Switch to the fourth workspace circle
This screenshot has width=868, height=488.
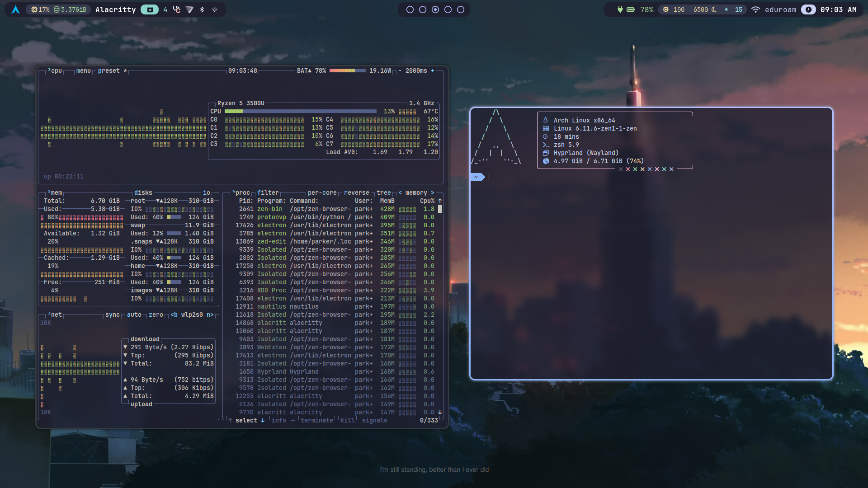click(448, 9)
